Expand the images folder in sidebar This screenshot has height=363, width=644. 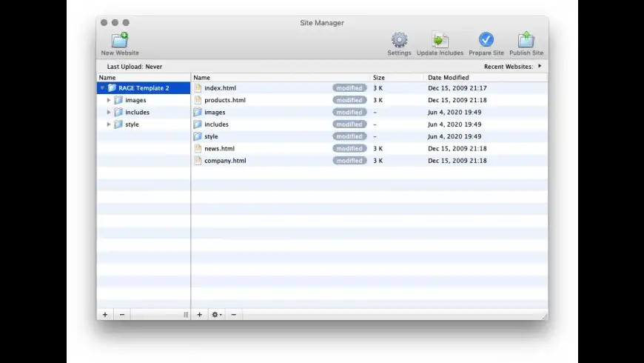point(109,100)
